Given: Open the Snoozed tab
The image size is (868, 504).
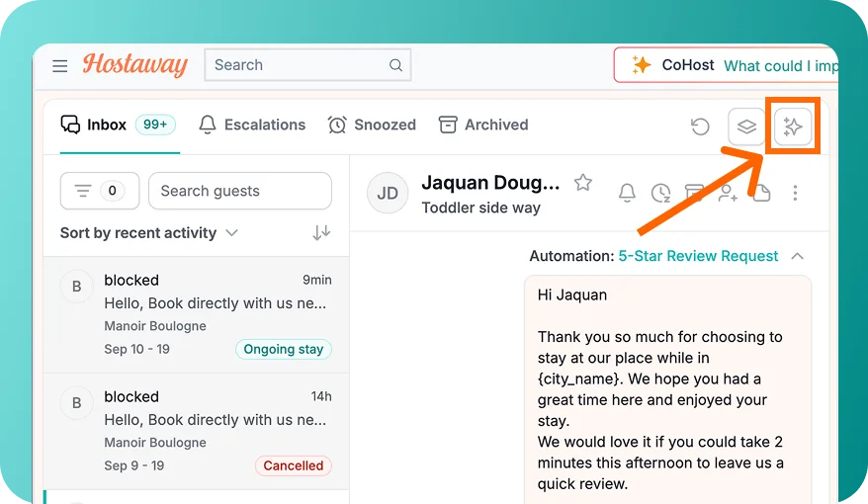Looking at the screenshot, I should [x=372, y=126].
